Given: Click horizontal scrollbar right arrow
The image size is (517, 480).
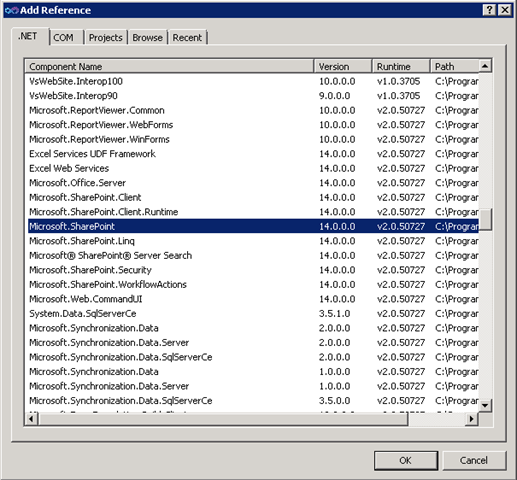Looking at the screenshot, I should pos(472,419).
